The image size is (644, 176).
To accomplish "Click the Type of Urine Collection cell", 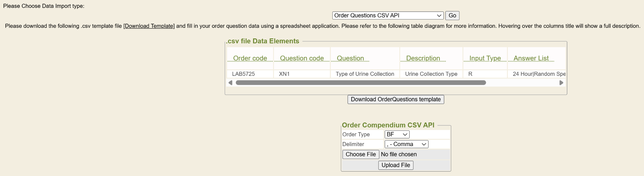I will pyautogui.click(x=365, y=74).
